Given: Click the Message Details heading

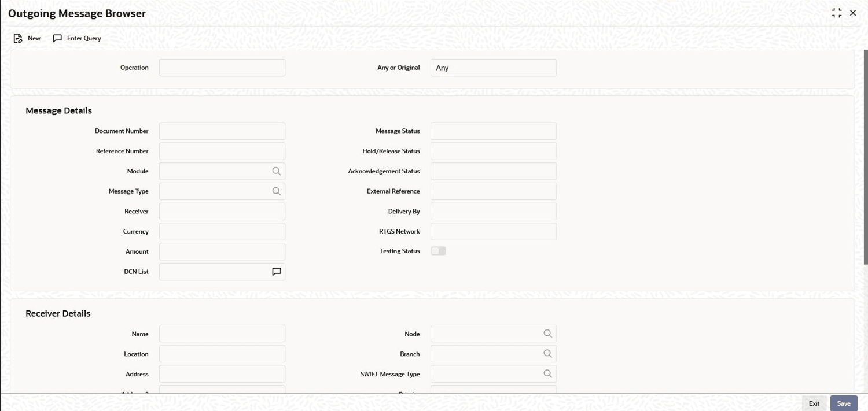Looking at the screenshot, I should [58, 110].
